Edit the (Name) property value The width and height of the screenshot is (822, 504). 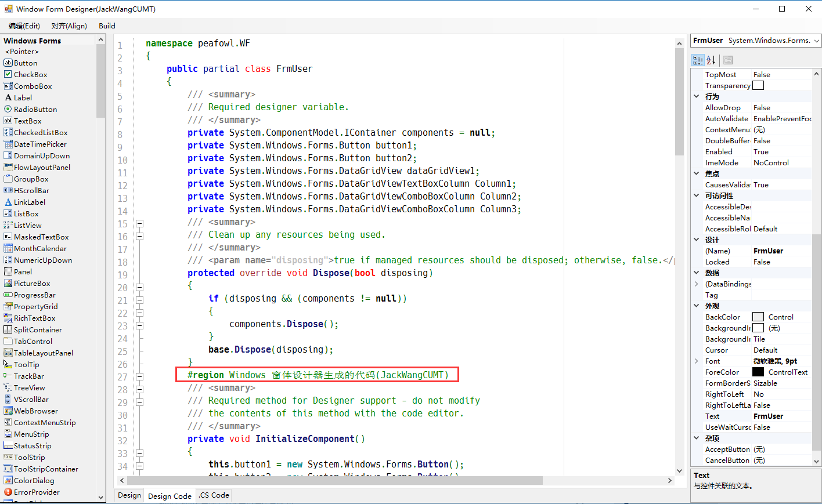point(782,251)
